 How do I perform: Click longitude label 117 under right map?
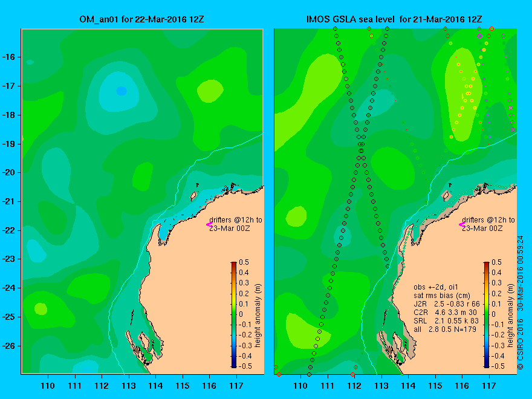(489, 386)
